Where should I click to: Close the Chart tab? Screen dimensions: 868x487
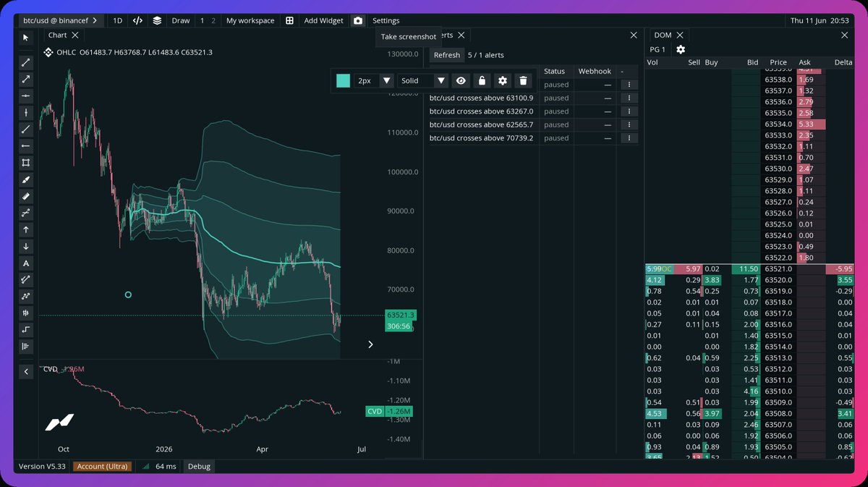tap(75, 35)
